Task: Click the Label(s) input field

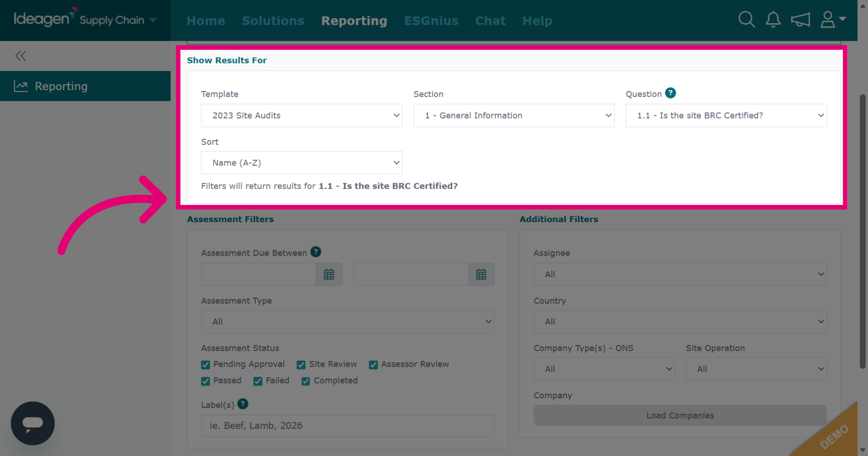Action: (348, 426)
